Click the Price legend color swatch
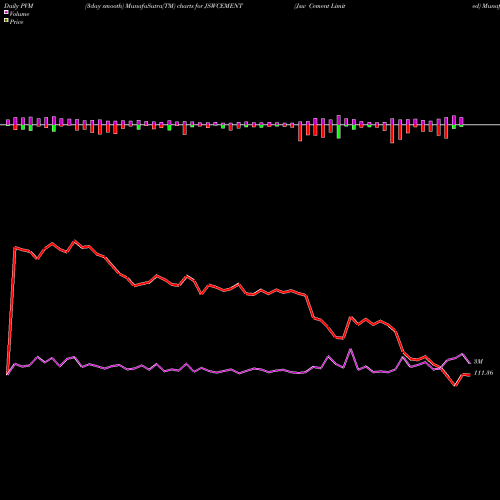Image resolution: width=500 pixels, height=500 pixels. 6,21
